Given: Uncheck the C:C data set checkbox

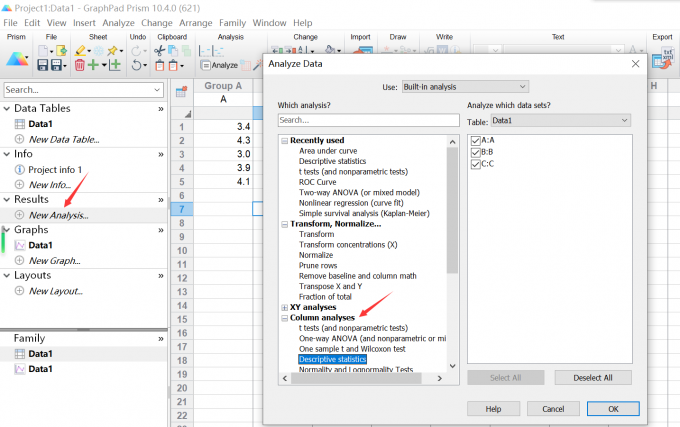Looking at the screenshot, I should 476,164.
